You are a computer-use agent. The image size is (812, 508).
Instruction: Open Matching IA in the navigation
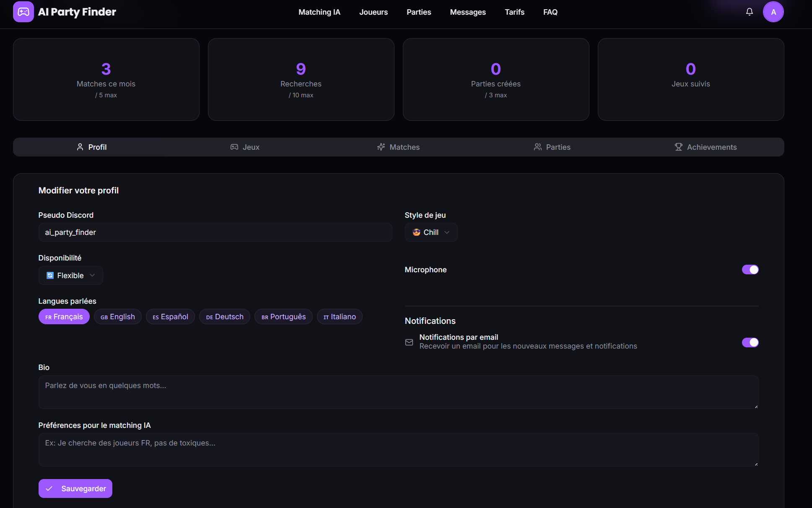click(x=319, y=12)
